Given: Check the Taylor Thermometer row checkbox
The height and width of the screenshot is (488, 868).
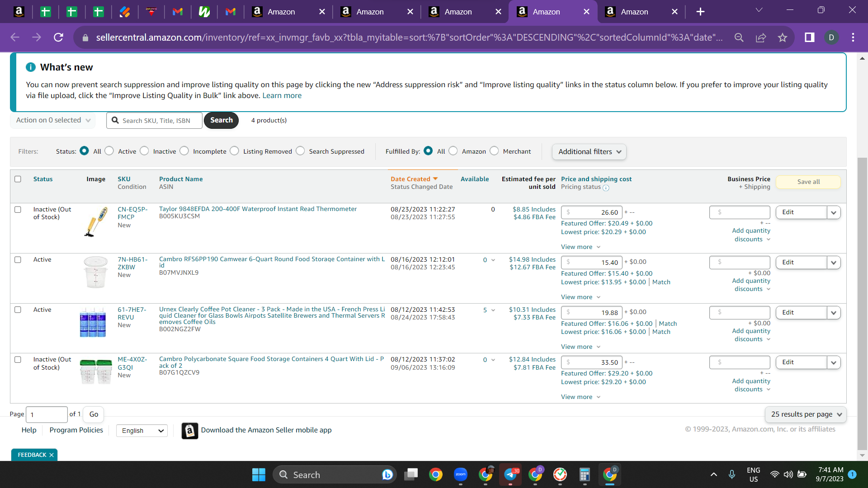Looking at the screenshot, I should coord(18,210).
